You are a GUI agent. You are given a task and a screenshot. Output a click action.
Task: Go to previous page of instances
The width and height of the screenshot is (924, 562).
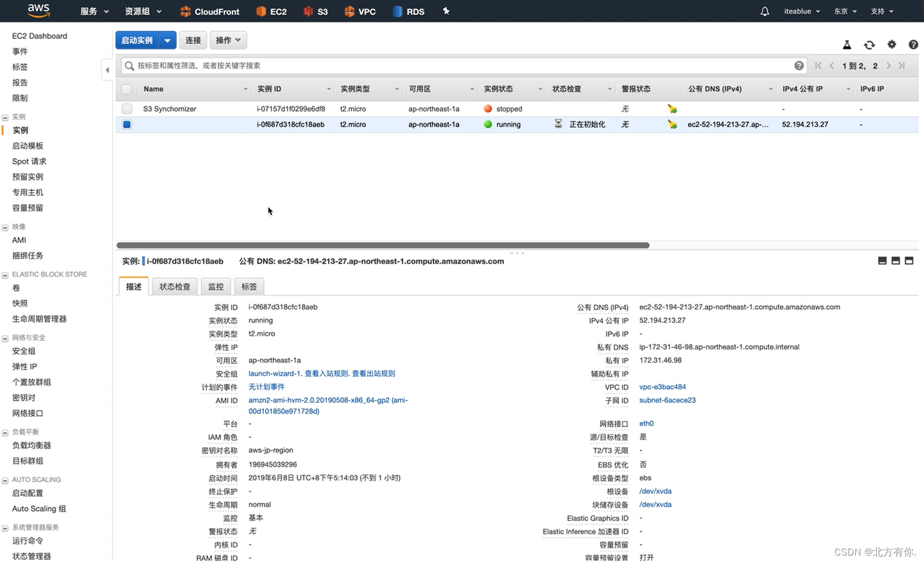[832, 65]
